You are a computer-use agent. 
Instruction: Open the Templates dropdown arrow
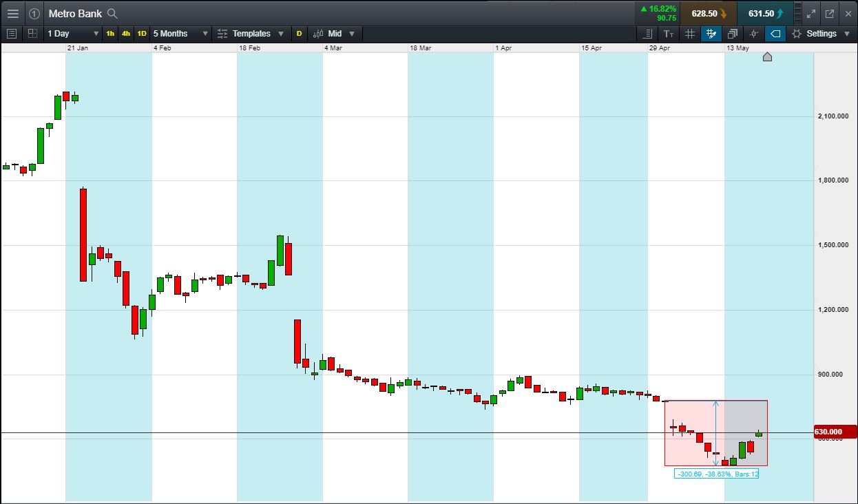[x=281, y=34]
